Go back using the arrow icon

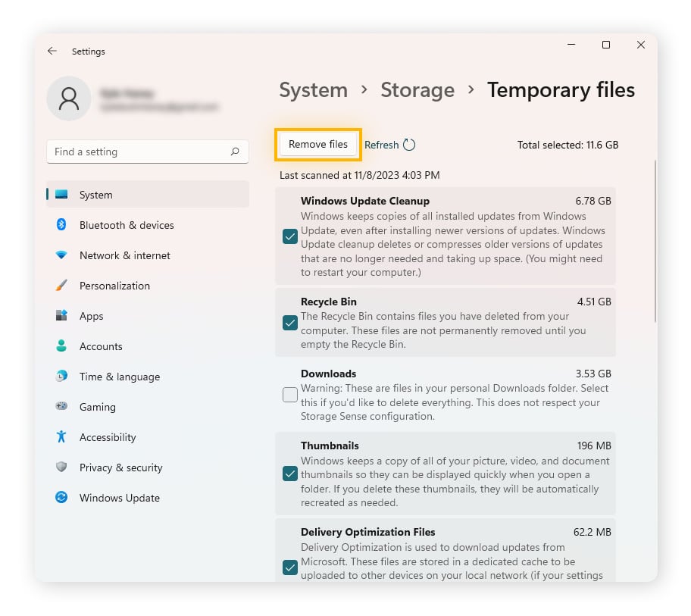(x=52, y=51)
